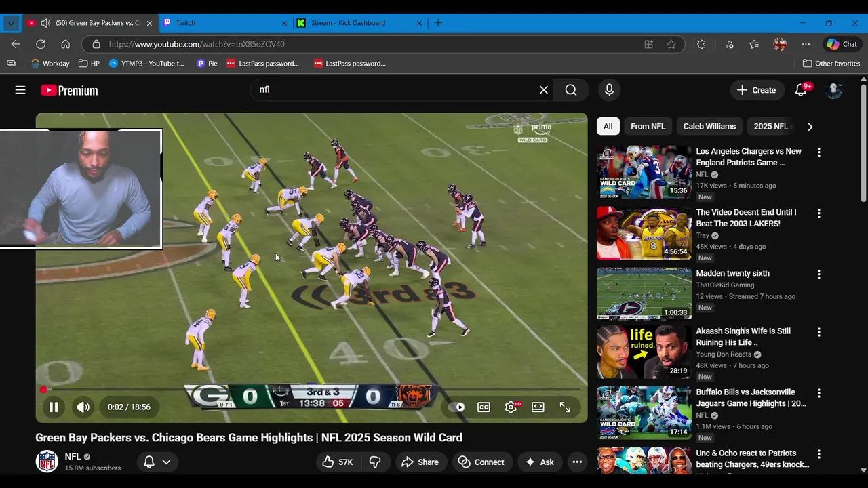868x488 pixels.
Task: Open Copilot Chat button
Action: (x=842, y=44)
